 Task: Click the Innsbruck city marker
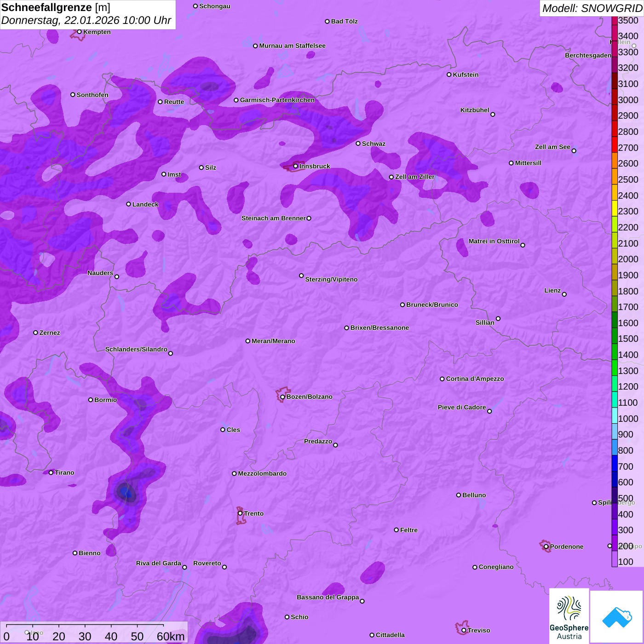(x=296, y=166)
